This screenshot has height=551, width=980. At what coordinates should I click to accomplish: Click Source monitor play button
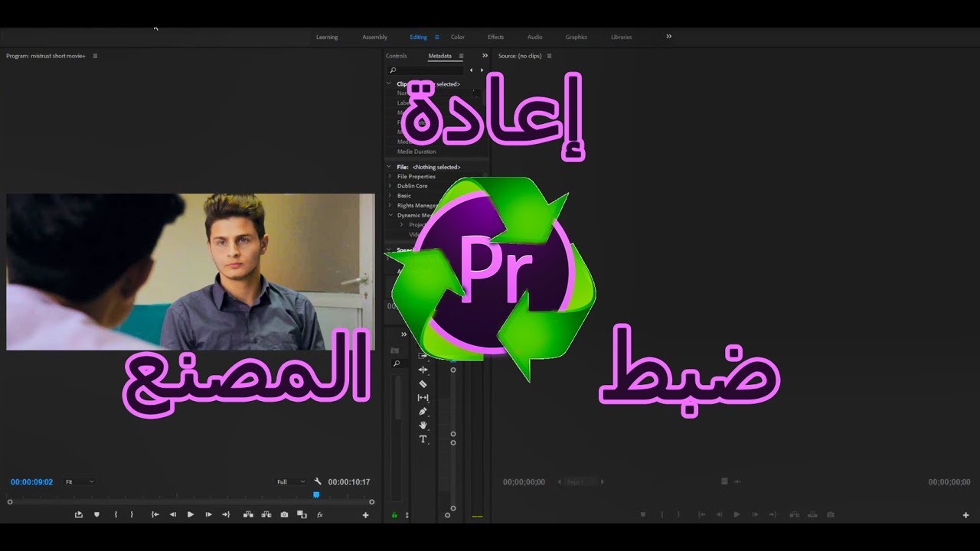(737, 515)
